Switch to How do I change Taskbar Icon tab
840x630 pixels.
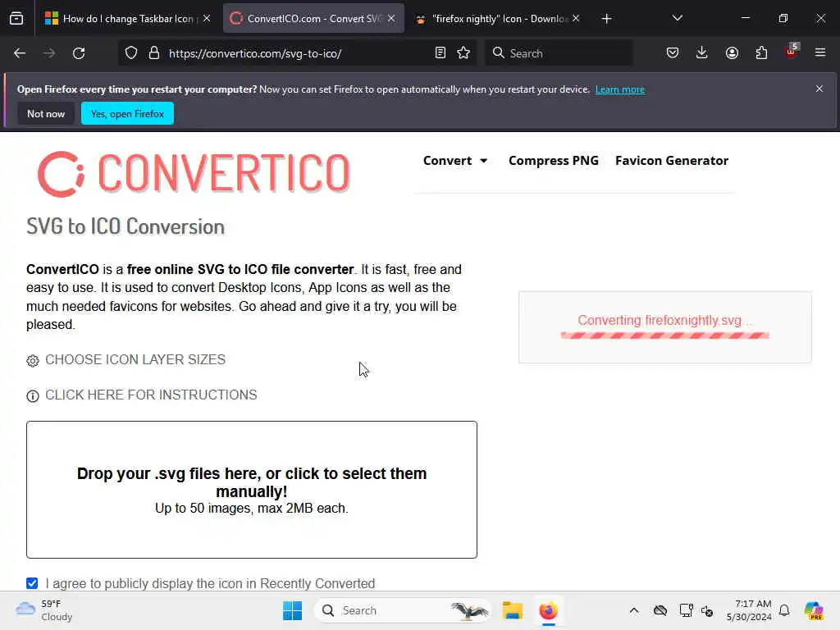click(128, 19)
